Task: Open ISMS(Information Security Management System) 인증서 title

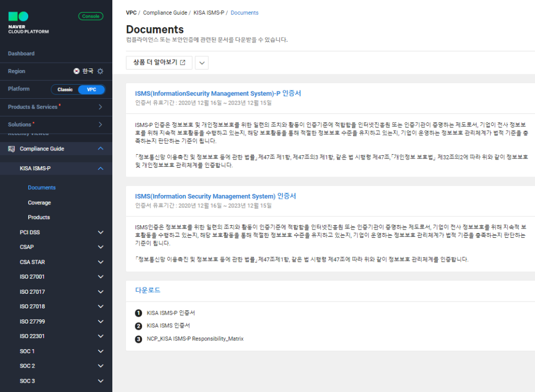Action: point(215,196)
